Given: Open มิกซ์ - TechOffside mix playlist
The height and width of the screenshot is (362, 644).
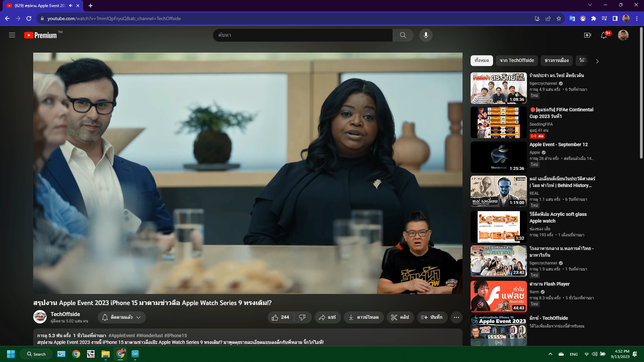Looking at the screenshot, I should (x=549, y=318).
